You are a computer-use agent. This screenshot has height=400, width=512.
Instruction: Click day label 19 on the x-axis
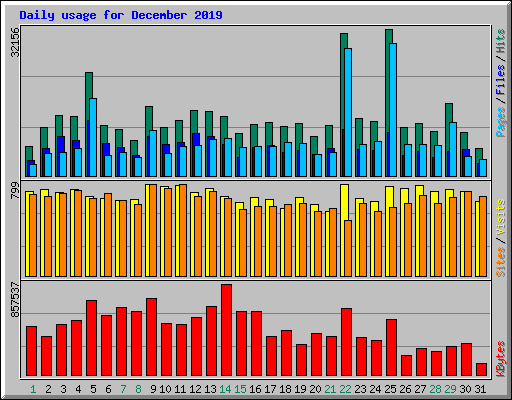pos(300,389)
